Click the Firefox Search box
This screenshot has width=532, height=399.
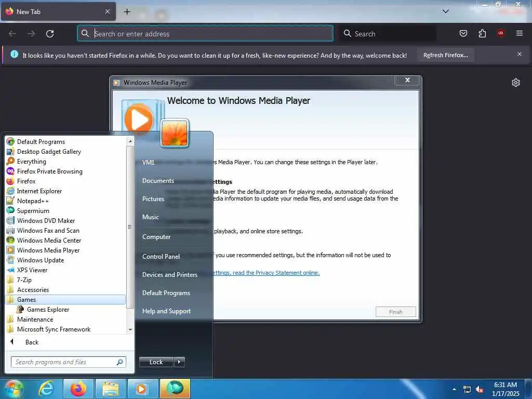point(388,33)
